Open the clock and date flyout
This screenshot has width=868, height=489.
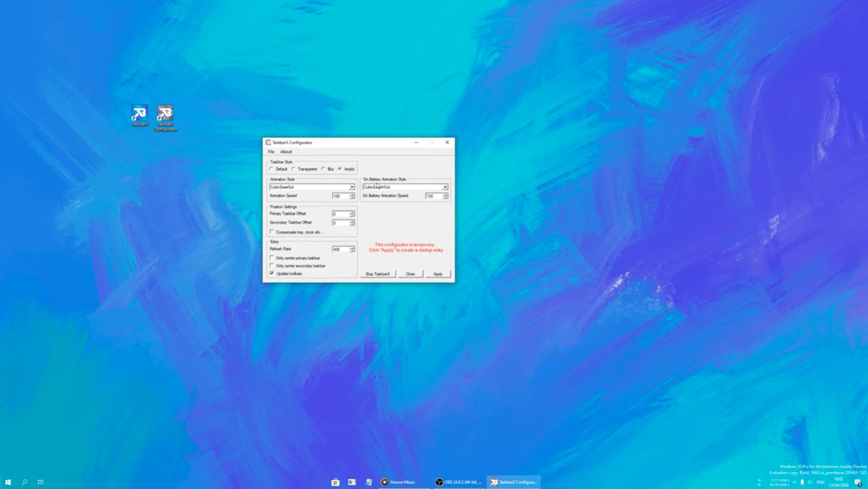[x=838, y=482]
